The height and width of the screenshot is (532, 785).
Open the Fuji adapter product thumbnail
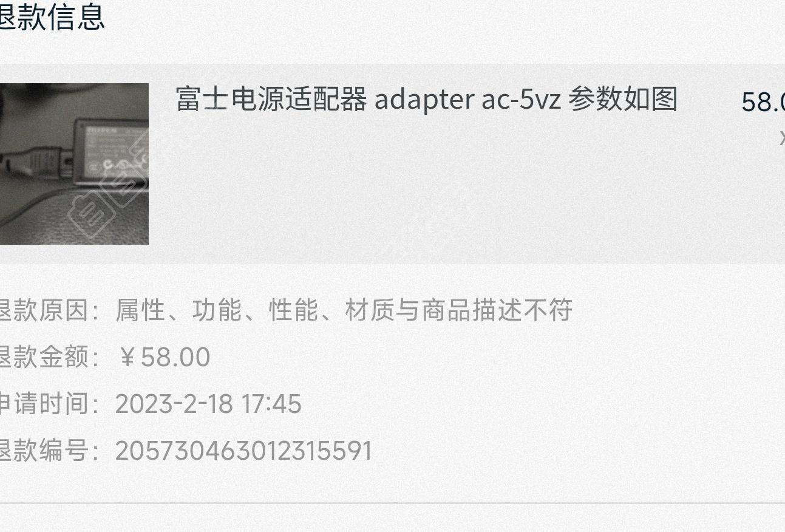pyautogui.click(x=74, y=164)
